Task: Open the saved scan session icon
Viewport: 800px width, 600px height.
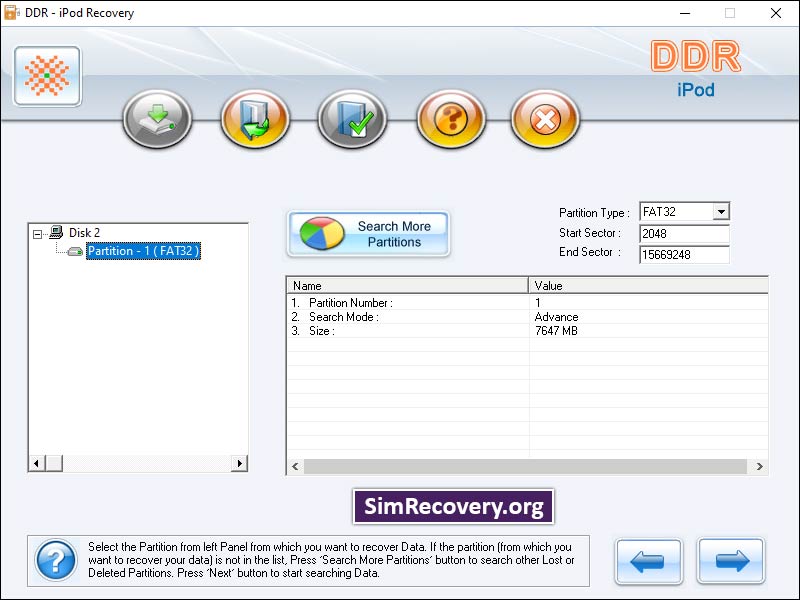Action: tap(350, 119)
